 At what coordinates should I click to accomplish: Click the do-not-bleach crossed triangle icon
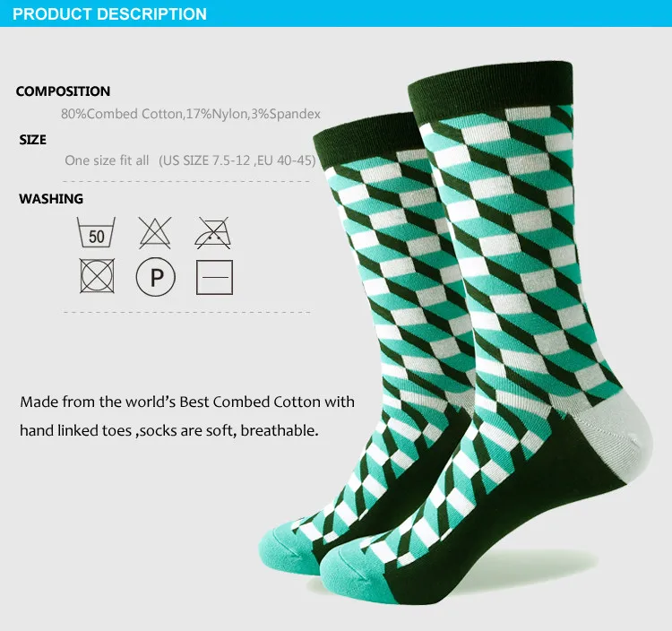click(x=155, y=233)
